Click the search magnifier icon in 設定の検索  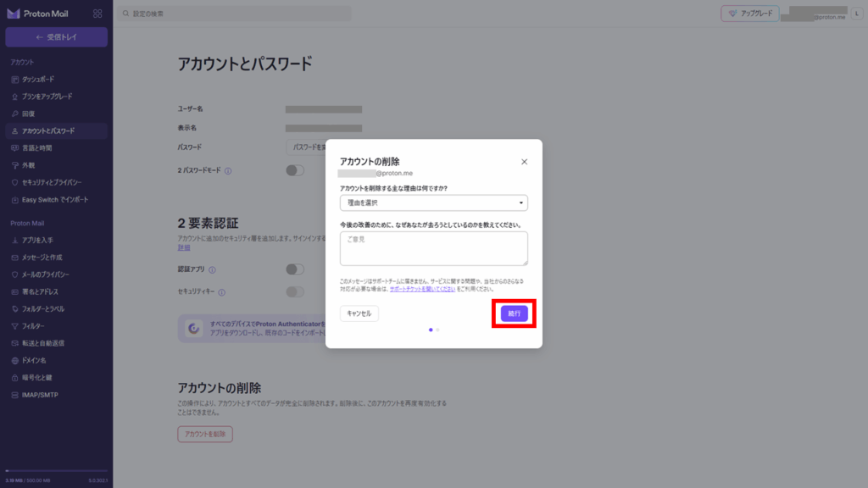point(125,14)
